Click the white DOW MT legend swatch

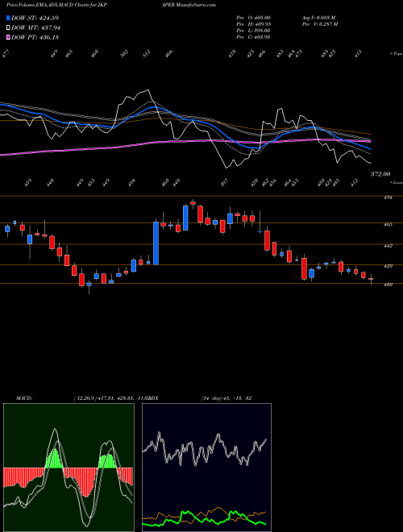[x=8, y=27]
